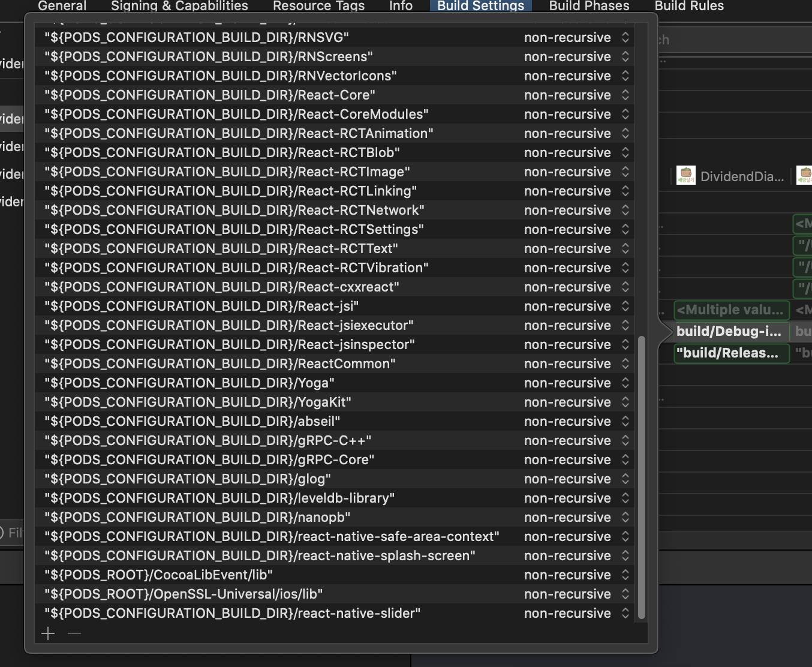Add a new library search path entry
Image resolution: width=812 pixels, height=667 pixels.
tap(48, 633)
